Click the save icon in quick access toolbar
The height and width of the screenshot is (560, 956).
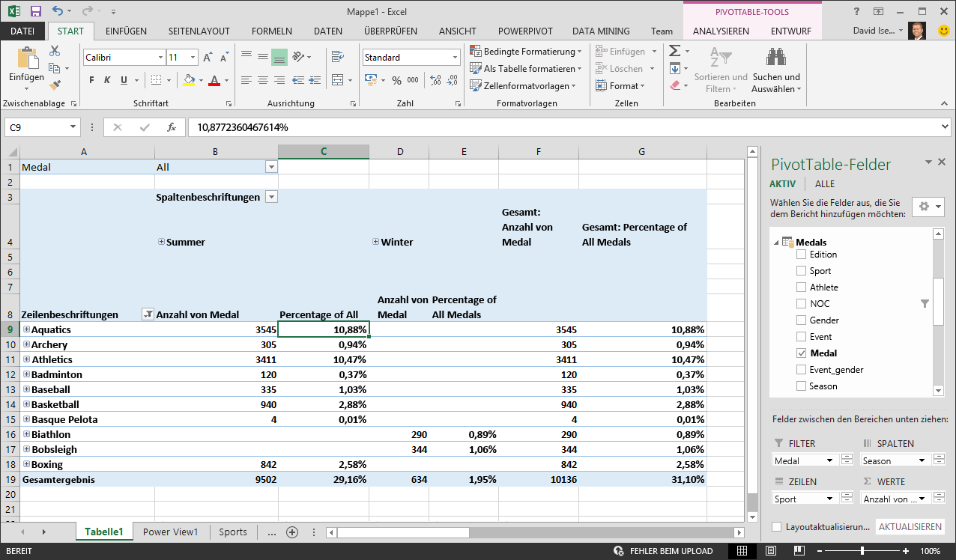tap(35, 11)
